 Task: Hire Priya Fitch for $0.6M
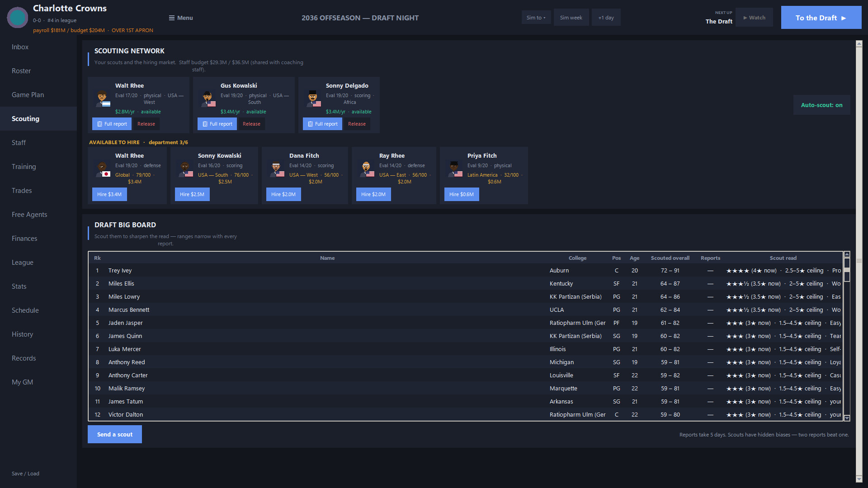[x=462, y=194]
